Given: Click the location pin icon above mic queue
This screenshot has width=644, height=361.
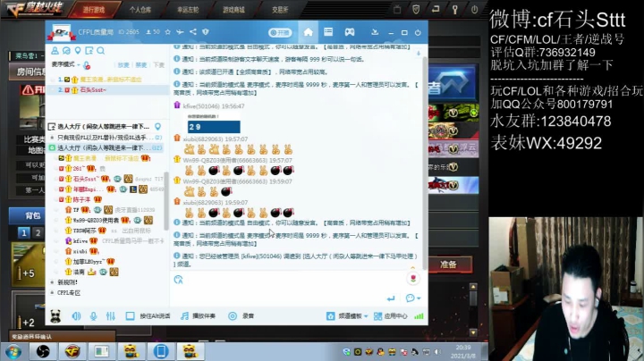Looking at the screenshot, I should click(78, 50).
